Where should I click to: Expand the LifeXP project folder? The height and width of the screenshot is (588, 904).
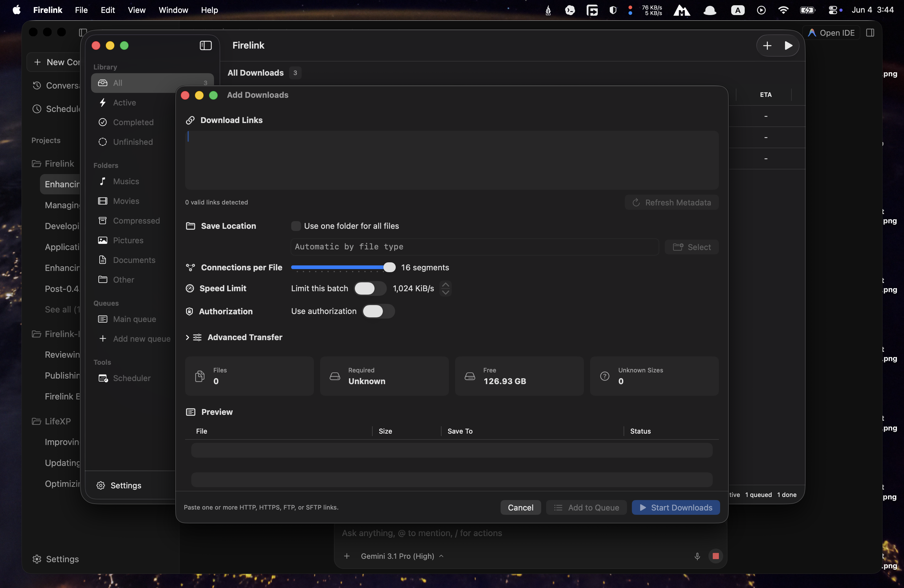[51, 421]
